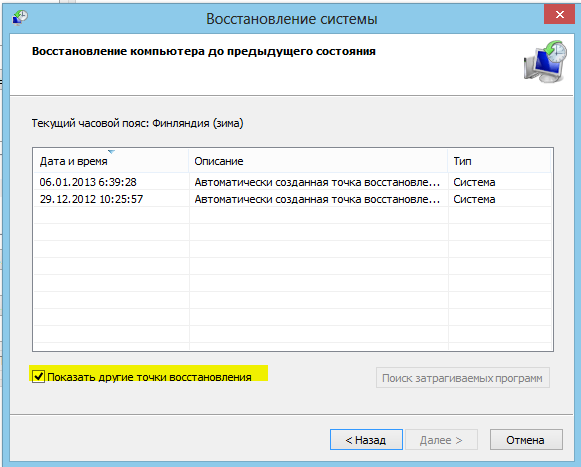Click 'Система' type in the second row
The width and height of the screenshot is (581, 467).
(474, 199)
